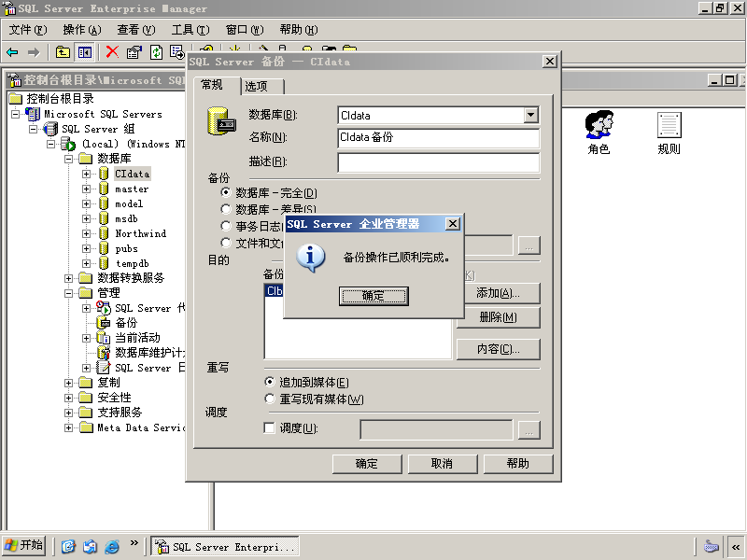The width and height of the screenshot is (747, 560).
Task: Click the system tray keyboard icon
Action: coord(712,546)
